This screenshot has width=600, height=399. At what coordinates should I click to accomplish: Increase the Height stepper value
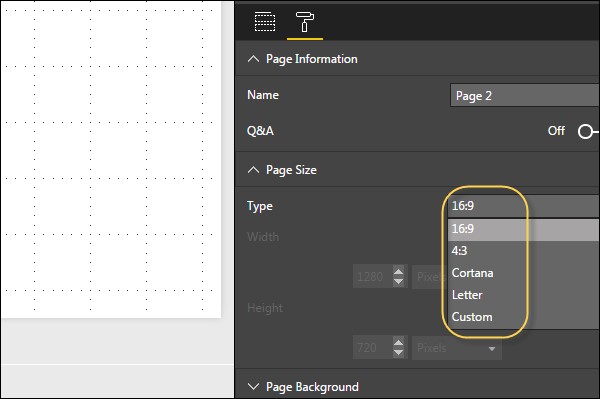click(x=398, y=343)
